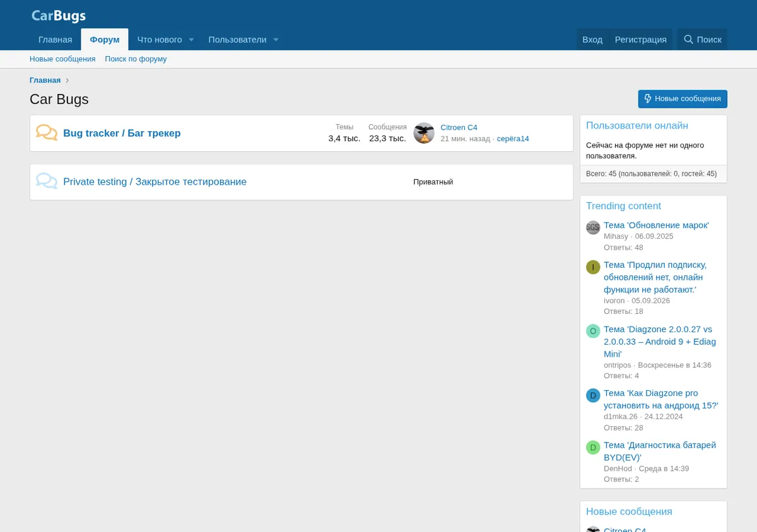Open the Главная navigation tab
Viewport: 757px width, 532px height.
coord(55,39)
